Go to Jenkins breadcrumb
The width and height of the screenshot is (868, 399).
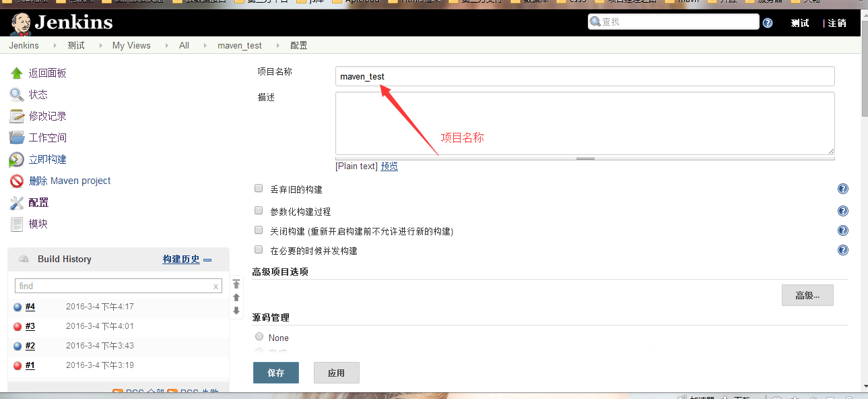pos(24,45)
